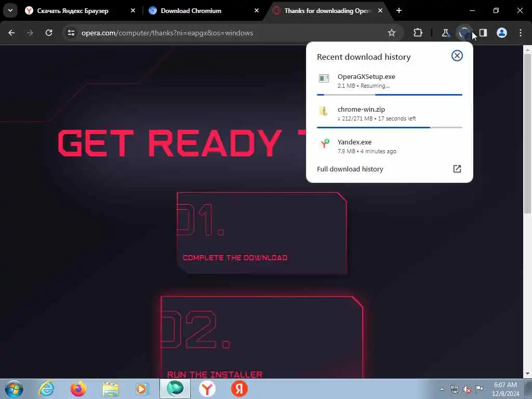Image resolution: width=532 pixels, height=399 pixels.
Task: Open the tab search dropdown arrow
Action: coord(10,10)
